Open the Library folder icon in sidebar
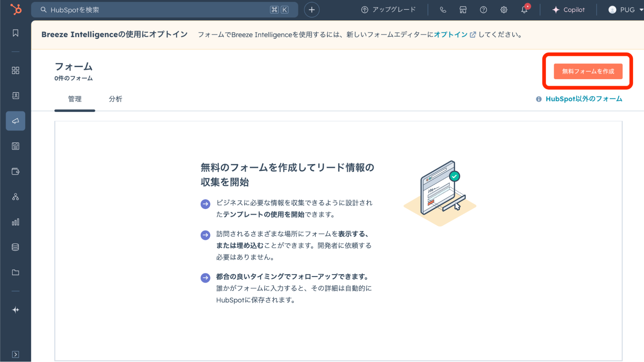 [x=15, y=272]
